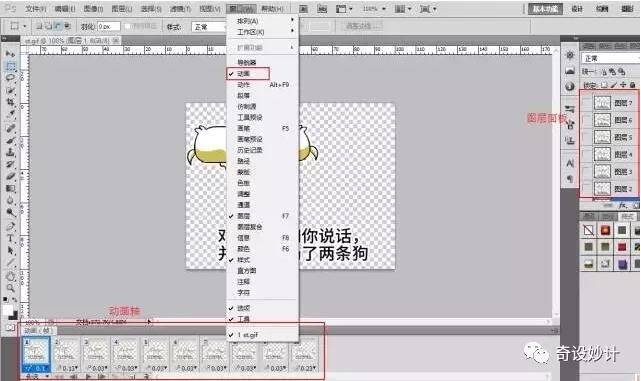This screenshot has height=381, width=641.
Task: Play the frame animation
Action: (x=88, y=377)
